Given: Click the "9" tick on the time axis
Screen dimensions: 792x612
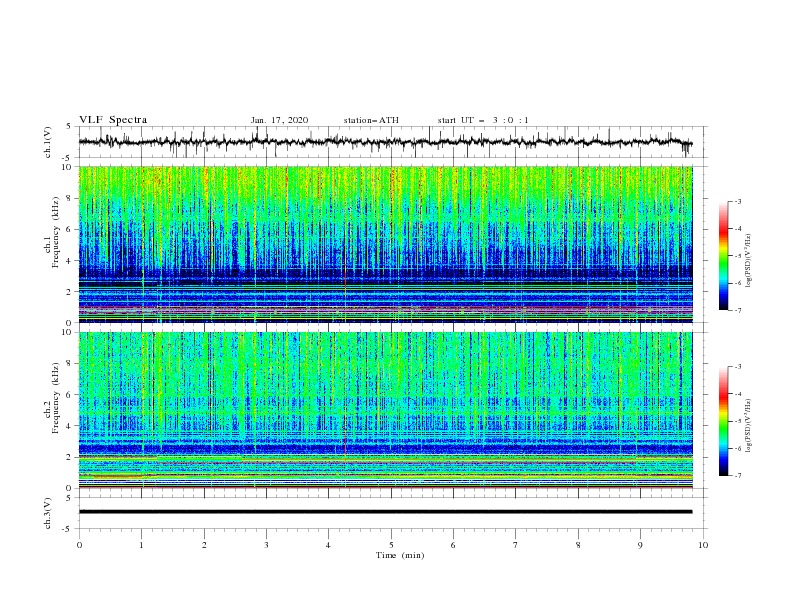Looking at the screenshot, I should (640, 545).
